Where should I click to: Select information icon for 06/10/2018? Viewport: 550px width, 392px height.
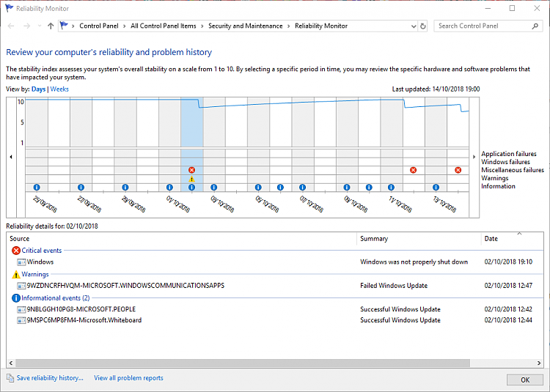click(x=280, y=188)
